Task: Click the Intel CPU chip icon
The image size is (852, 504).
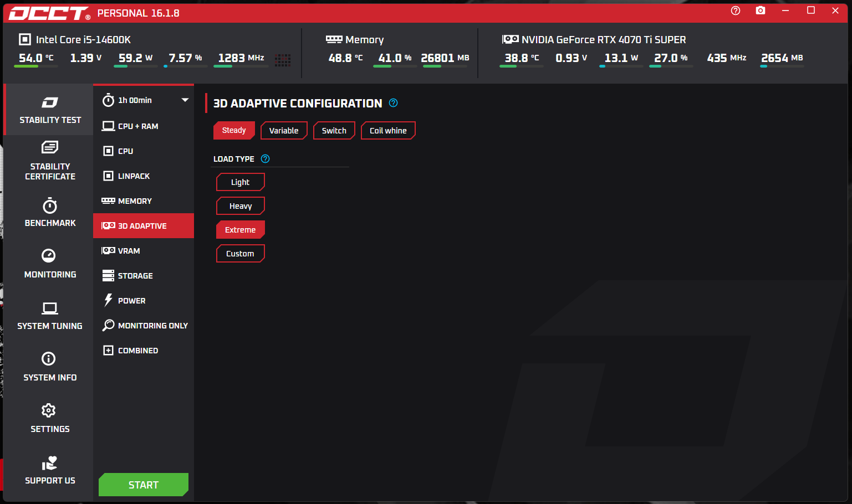Action: (x=25, y=39)
